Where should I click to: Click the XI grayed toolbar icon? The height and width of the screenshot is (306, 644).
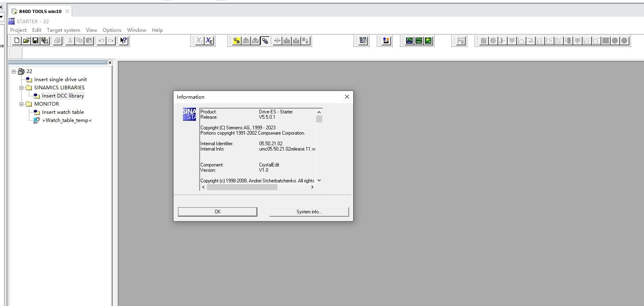[x=199, y=40]
